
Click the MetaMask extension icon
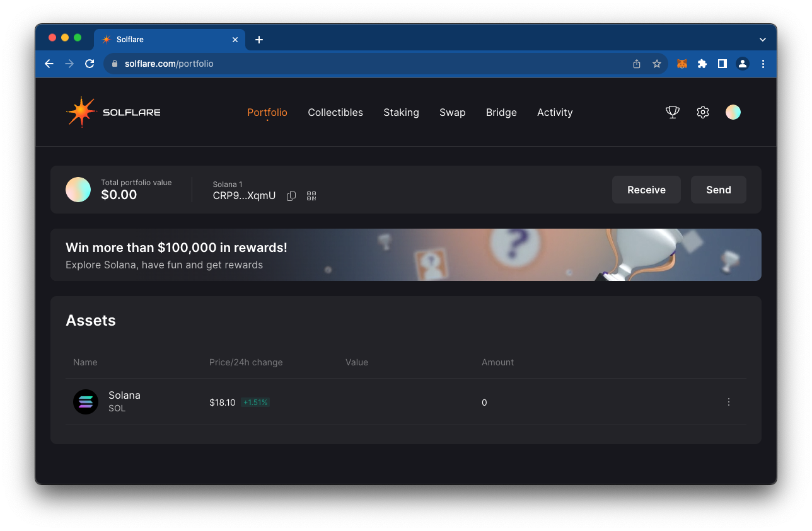(x=681, y=64)
